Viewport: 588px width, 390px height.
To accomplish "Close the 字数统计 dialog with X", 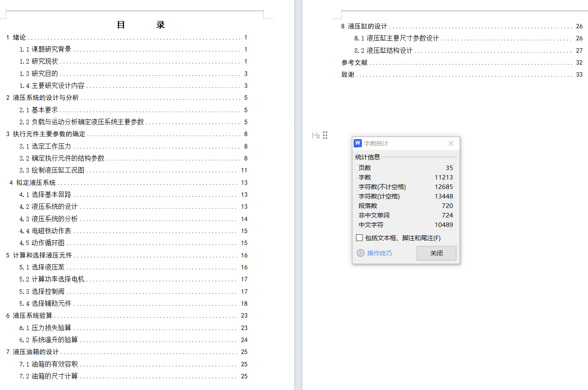I will (451, 143).
